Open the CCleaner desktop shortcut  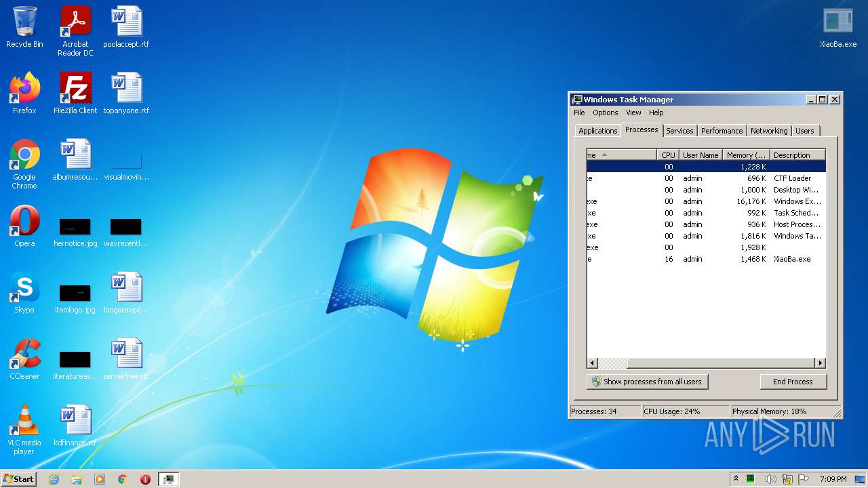pyautogui.click(x=24, y=359)
